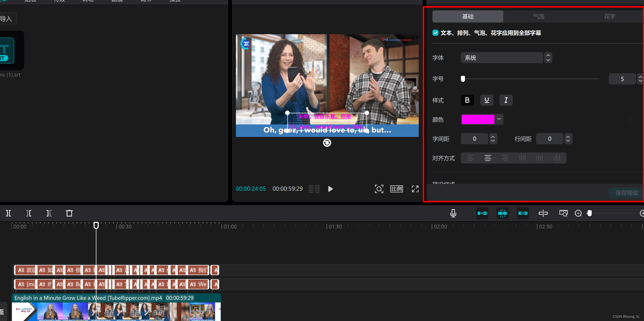Switch to the 气泡 tab
This screenshot has width=644, height=321.
coord(539,16)
